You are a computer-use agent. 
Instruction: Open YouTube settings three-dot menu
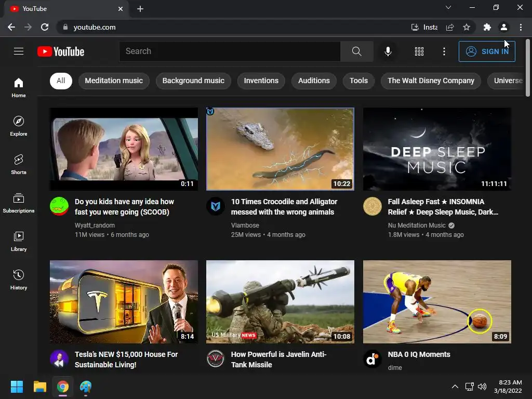444,51
